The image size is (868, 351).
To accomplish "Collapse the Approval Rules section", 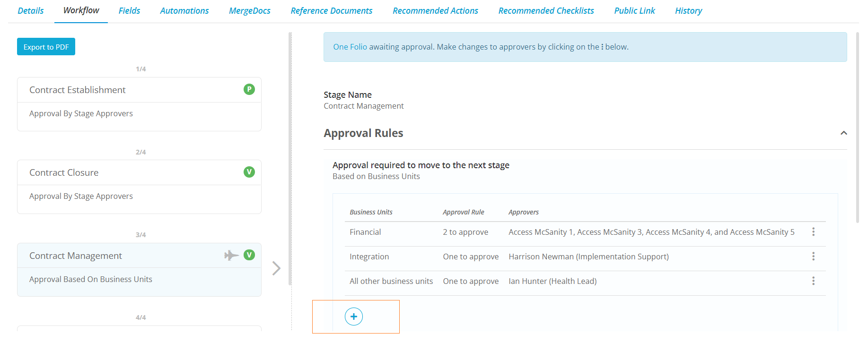I will (x=843, y=133).
